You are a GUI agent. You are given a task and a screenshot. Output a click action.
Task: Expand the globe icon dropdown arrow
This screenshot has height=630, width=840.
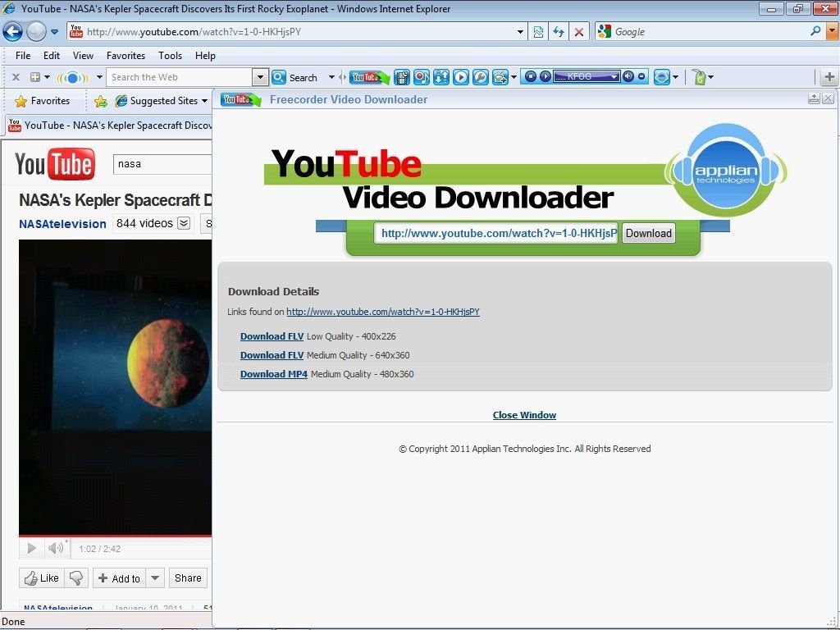[x=676, y=77]
